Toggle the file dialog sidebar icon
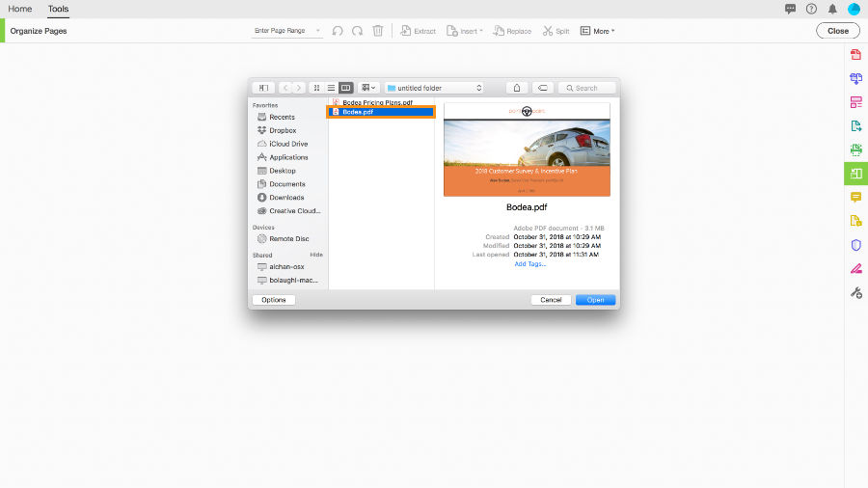Screen dimensions: 868x488 pos(263,88)
